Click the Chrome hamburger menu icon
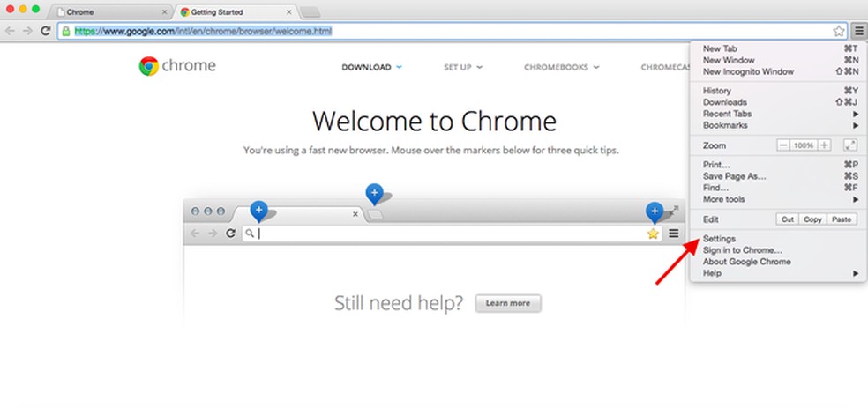 coord(858,31)
